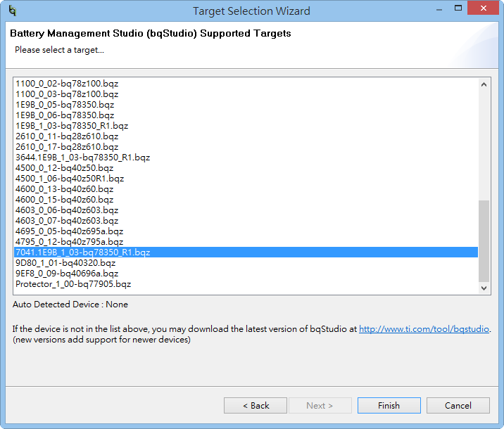Maximize the Target Selection Wizard window
The image size is (504, 429).
(458, 8)
